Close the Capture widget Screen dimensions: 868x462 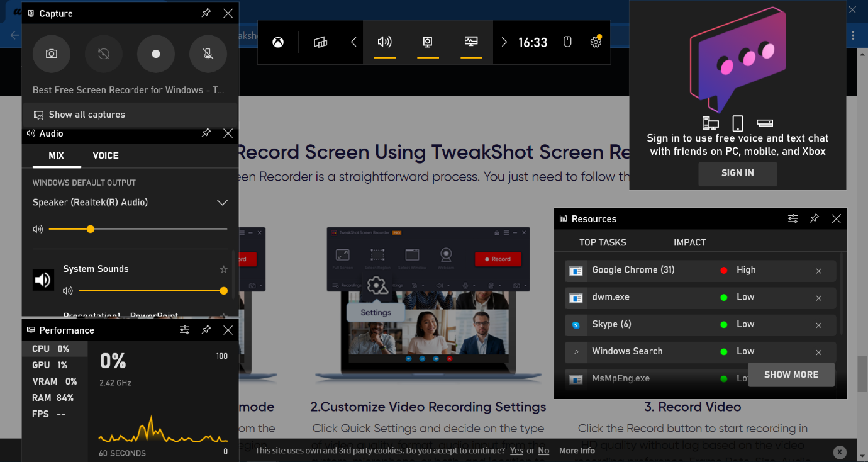pos(228,13)
